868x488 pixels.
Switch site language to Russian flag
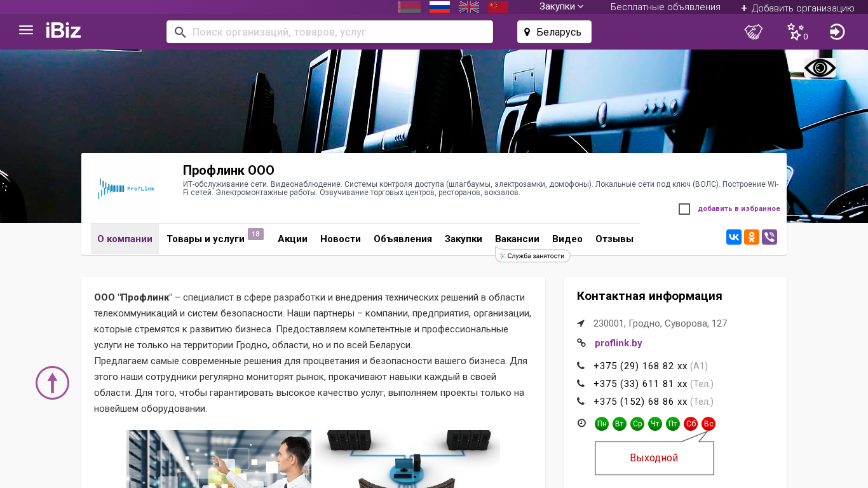[440, 7]
